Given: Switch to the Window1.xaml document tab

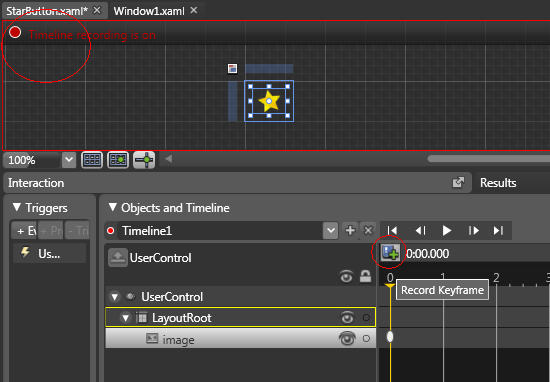Looking at the screenshot, I should click(149, 11).
